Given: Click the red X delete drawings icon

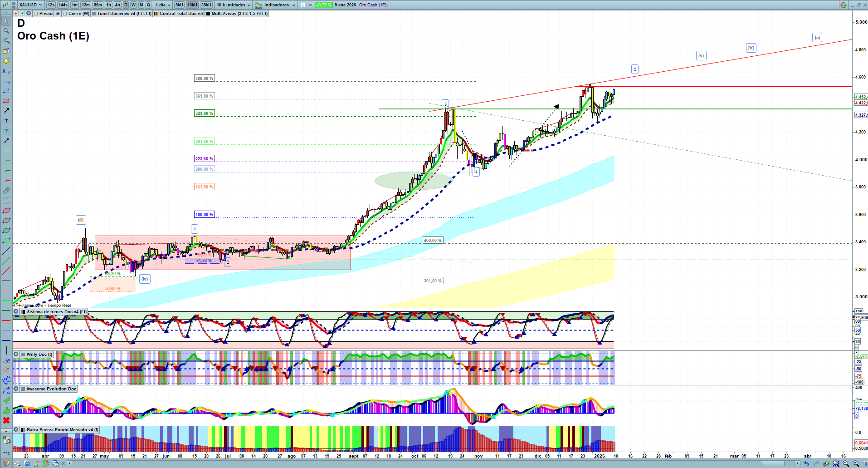Looking at the screenshot, I should click(6, 420).
